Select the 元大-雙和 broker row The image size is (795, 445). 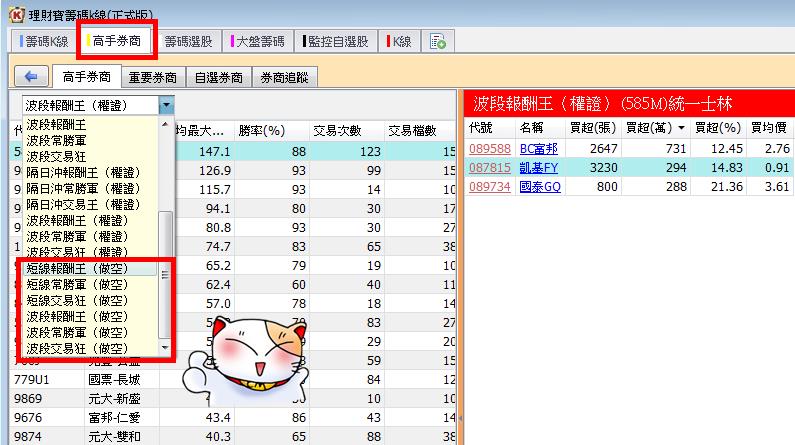point(232,436)
